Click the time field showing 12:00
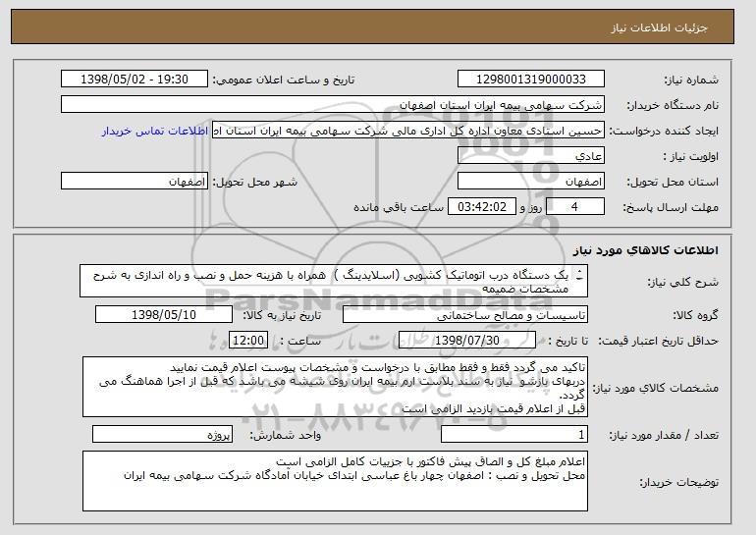Viewport: 756px width, 535px height. coord(248,341)
